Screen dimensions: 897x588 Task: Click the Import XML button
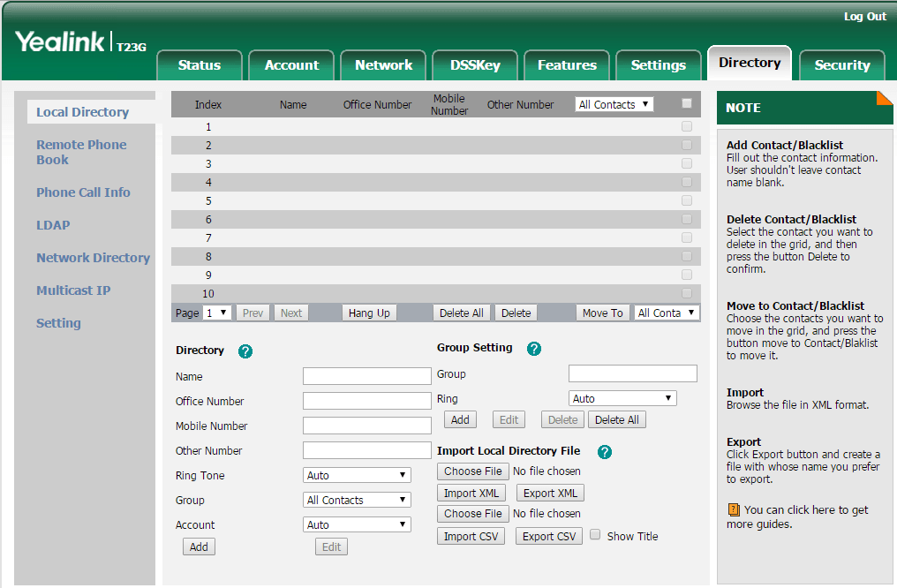click(471, 493)
